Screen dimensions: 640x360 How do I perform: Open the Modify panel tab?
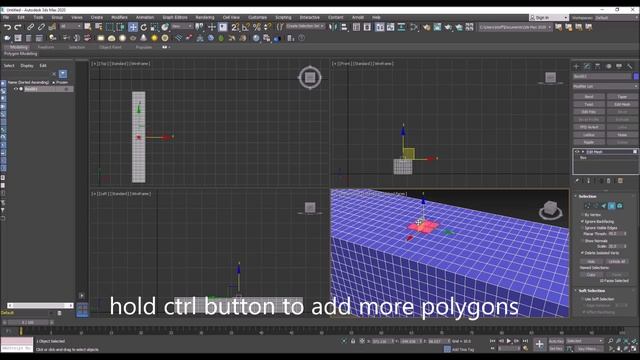pos(587,66)
